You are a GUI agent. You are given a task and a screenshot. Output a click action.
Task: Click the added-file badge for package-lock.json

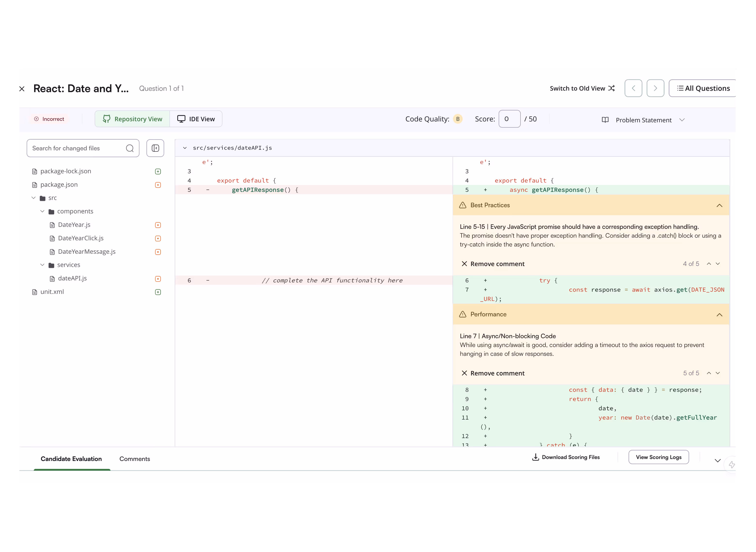158,171
